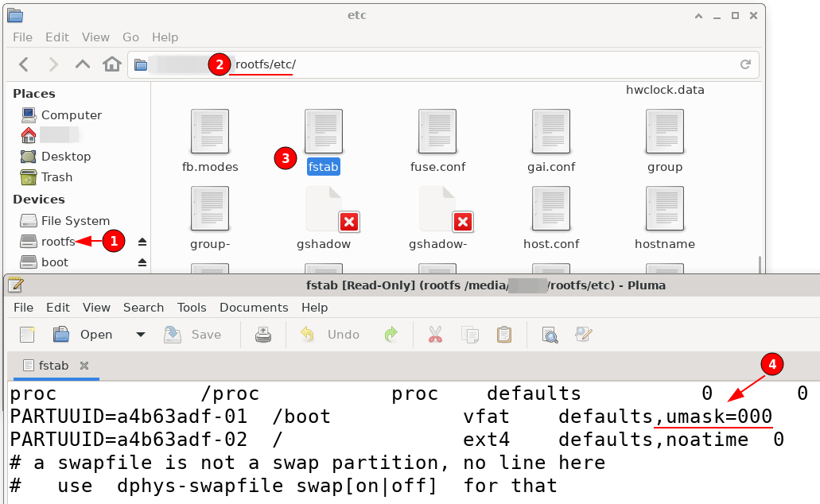Go to parent folder with up arrow
Viewport: 820px width, 504px height.
82,64
